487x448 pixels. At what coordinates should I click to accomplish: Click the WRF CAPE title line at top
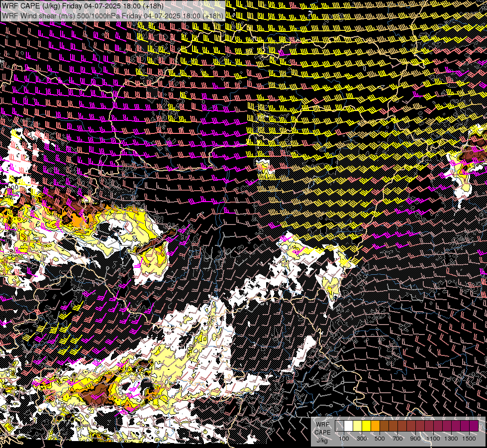[83, 5]
